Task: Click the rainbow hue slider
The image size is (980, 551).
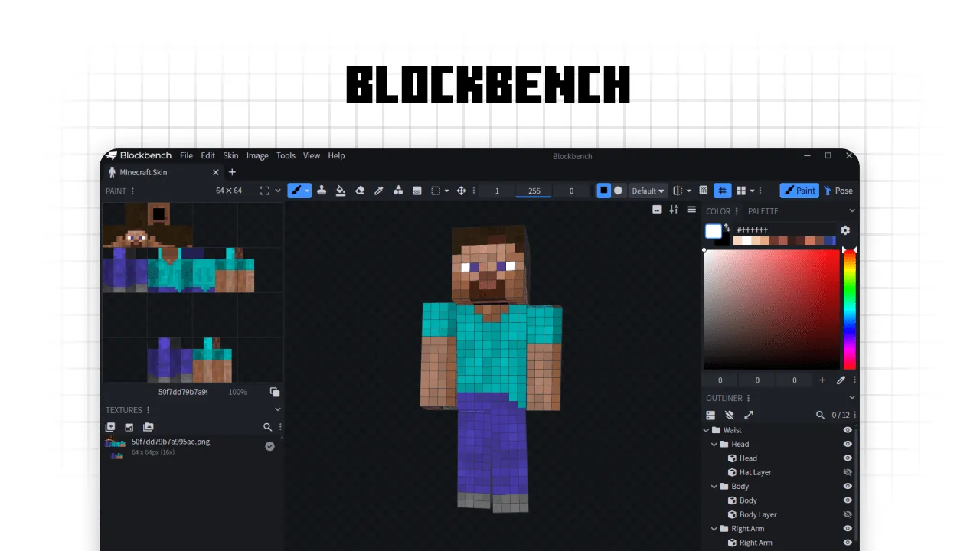Action: point(850,309)
